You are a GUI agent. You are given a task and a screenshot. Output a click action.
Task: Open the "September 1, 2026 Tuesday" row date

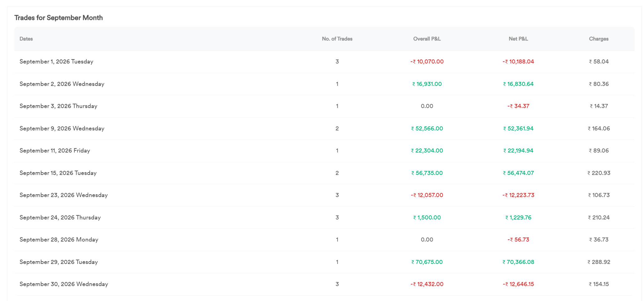click(56, 62)
